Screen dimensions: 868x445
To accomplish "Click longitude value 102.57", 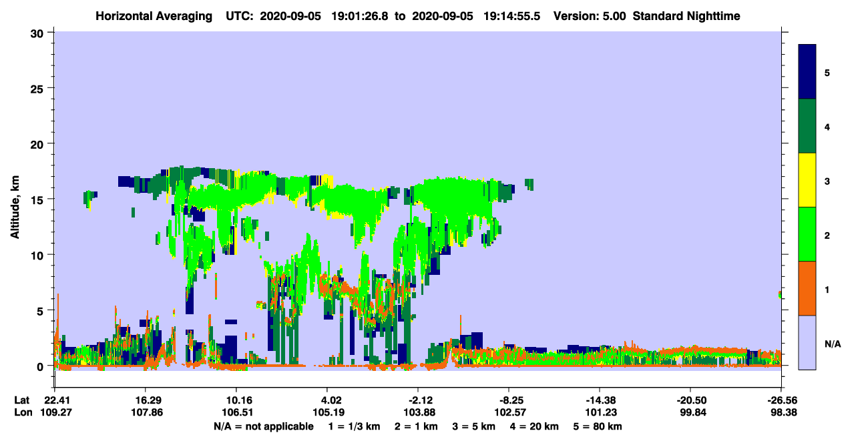I will (x=509, y=412).
